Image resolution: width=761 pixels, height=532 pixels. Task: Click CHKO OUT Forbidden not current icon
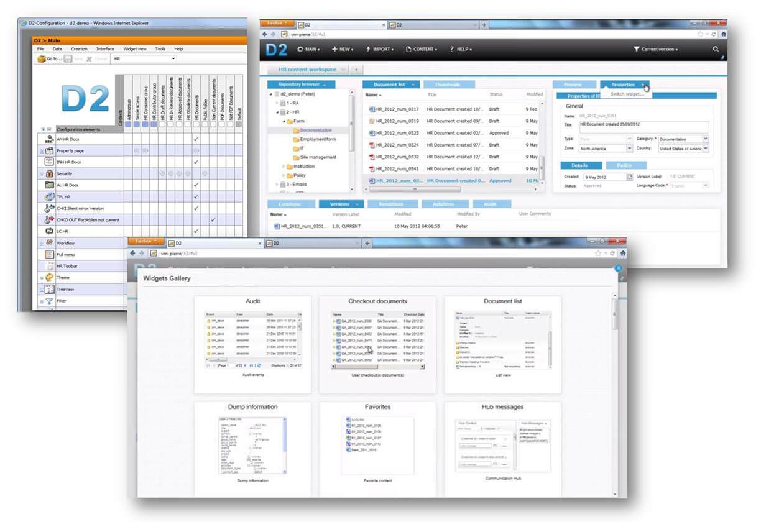[49, 220]
